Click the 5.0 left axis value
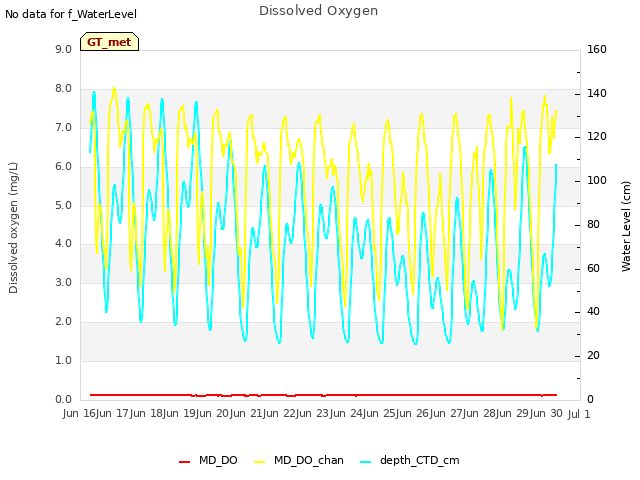This screenshot has height=480, width=640. click(x=63, y=205)
